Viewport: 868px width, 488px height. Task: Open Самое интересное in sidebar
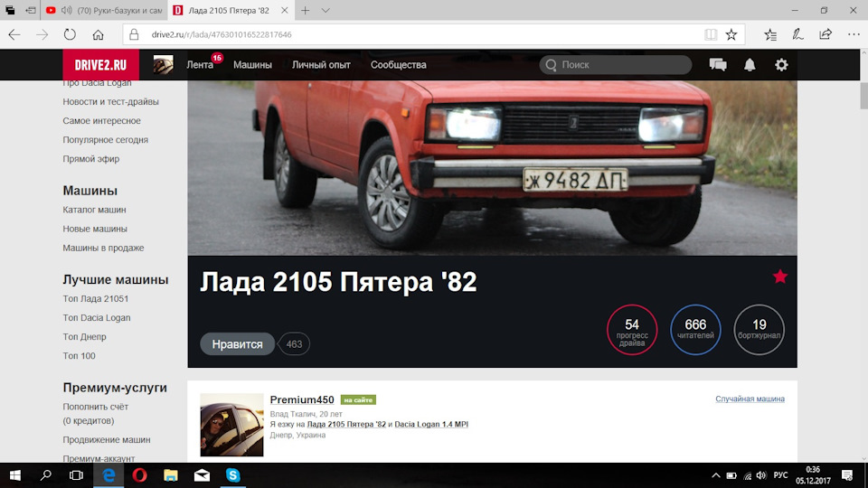click(101, 120)
